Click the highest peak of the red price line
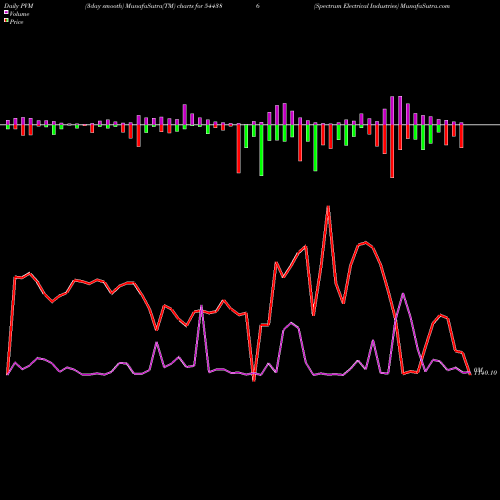This screenshot has height=500, width=500. (328, 207)
